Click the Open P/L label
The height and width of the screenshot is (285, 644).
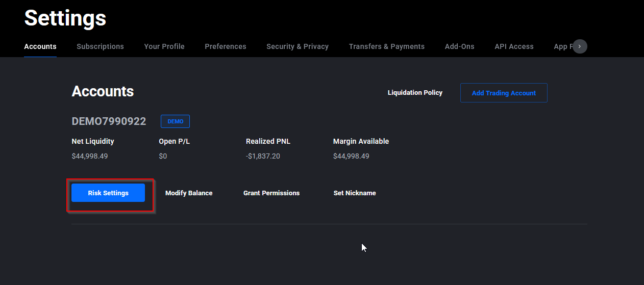coord(174,141)
